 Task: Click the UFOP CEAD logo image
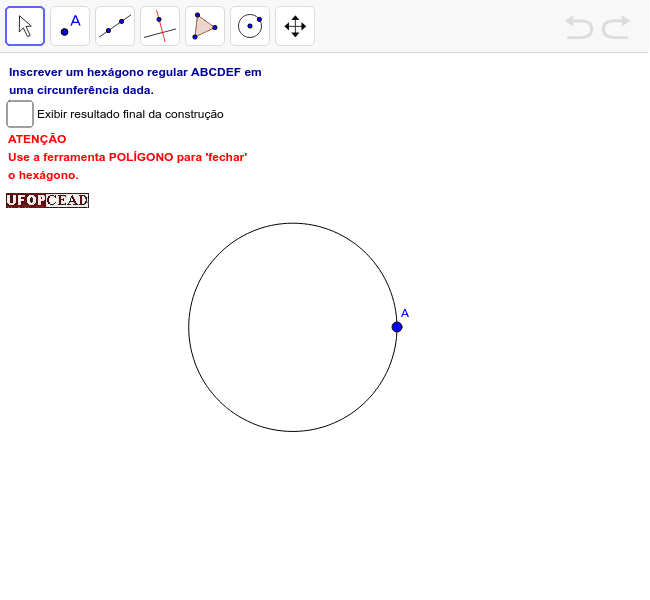pyautogui.click(x=47, y=200)
